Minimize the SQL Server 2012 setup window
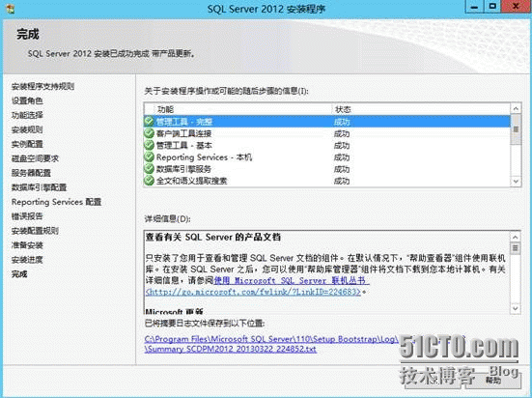Screen dimensions: 532x398 click(x=474, y=7)
